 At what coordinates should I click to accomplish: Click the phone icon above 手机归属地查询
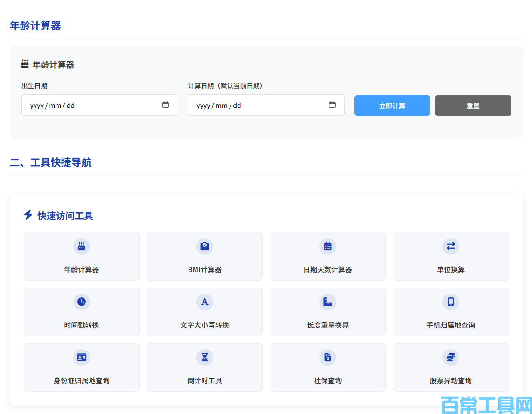pyautogui.click(x=451, y=302)
